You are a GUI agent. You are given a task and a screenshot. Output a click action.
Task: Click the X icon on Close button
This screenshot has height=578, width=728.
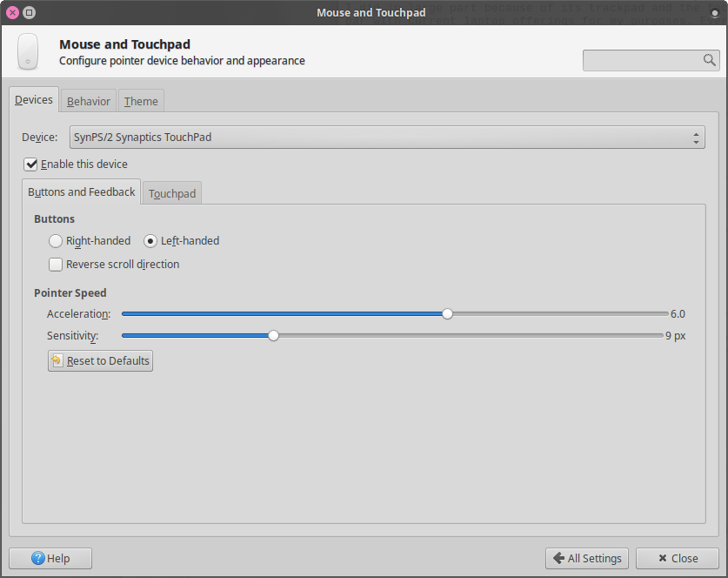pos(663,558)
